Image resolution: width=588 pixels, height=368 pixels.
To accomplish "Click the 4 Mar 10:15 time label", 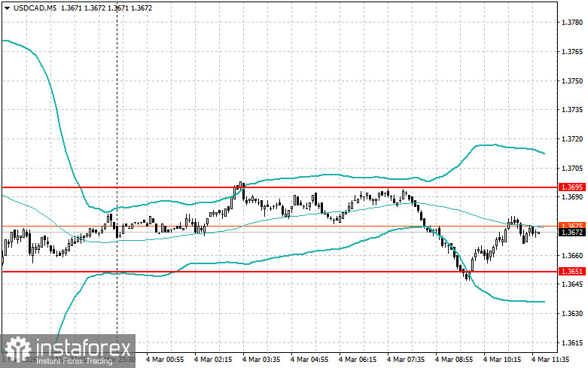I will (x=502, y=360).
